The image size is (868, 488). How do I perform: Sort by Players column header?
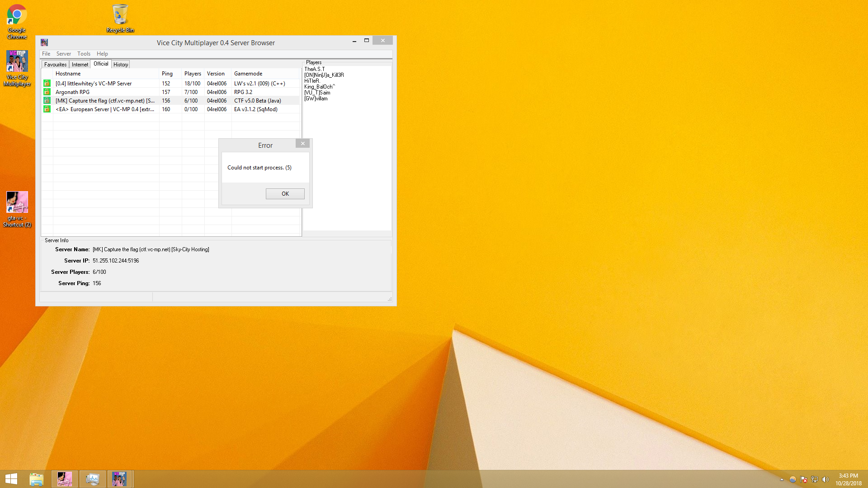tap(193, 74)
